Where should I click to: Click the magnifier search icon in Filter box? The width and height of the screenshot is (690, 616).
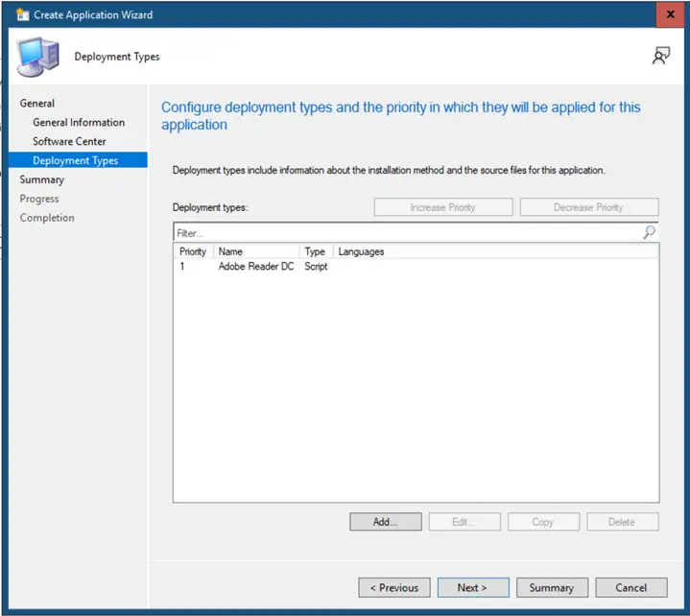tap(649, 232)
